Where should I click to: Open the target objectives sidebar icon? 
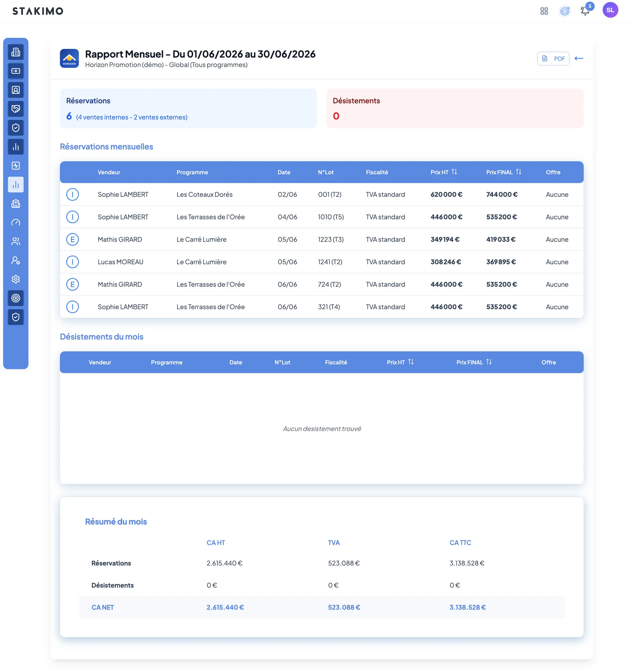pyautogui.click(x=15, y=298)
